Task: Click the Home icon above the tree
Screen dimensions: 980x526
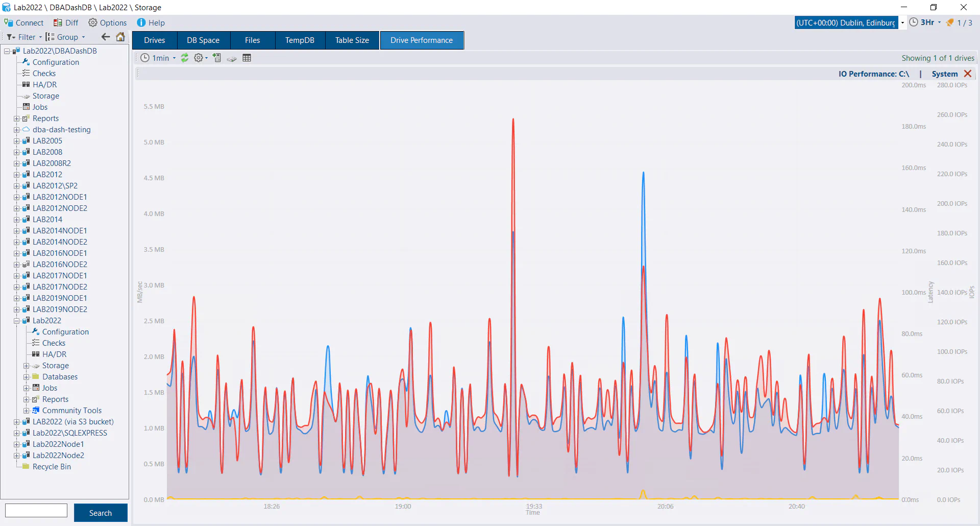Action: click(120, 37)
